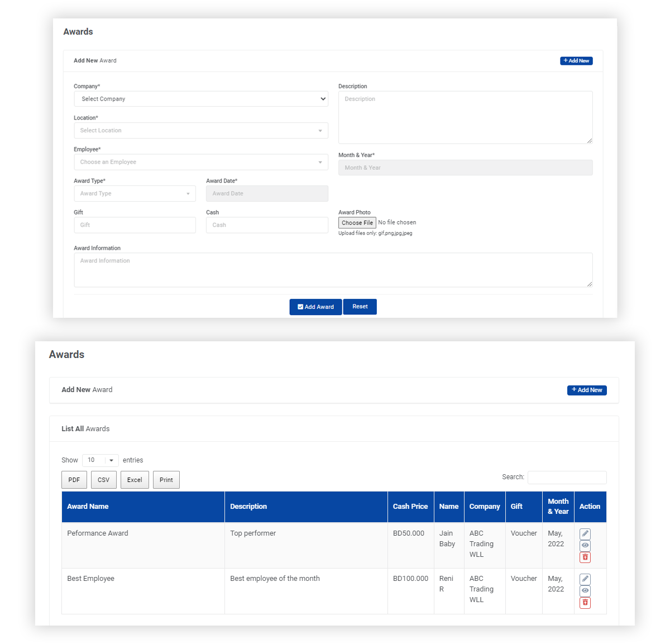This screenshot has height=644, width=670.
Task: Focus the awards Search input field
Action: point(567,477)
